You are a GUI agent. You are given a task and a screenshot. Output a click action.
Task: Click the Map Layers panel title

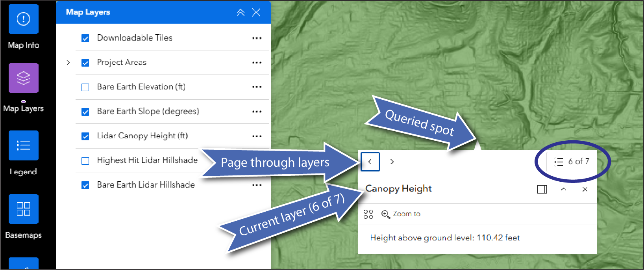tap(88, 12)
